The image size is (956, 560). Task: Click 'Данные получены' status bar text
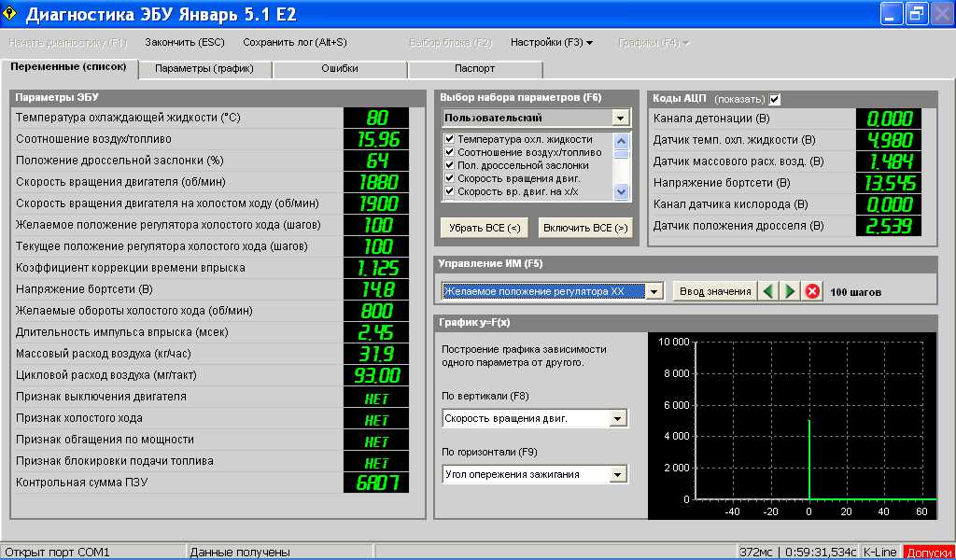click(x=240, y=553)
